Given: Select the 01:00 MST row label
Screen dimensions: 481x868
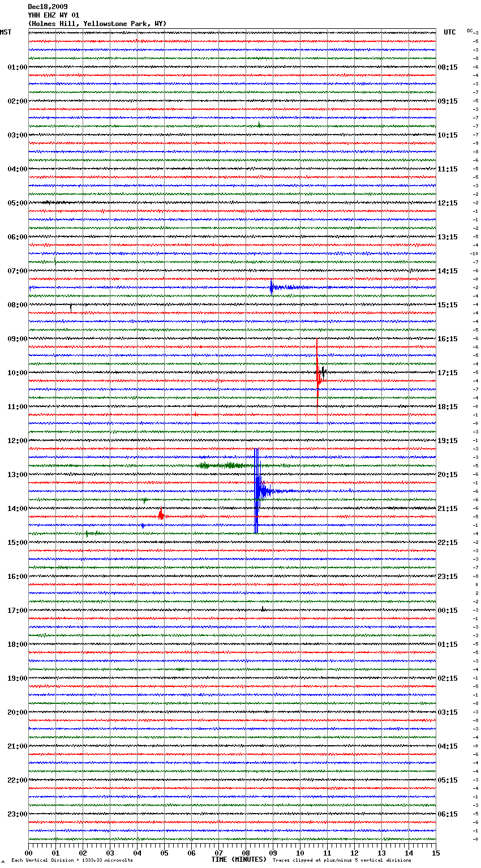Looking at the screenshot, I should pos(18,67).
